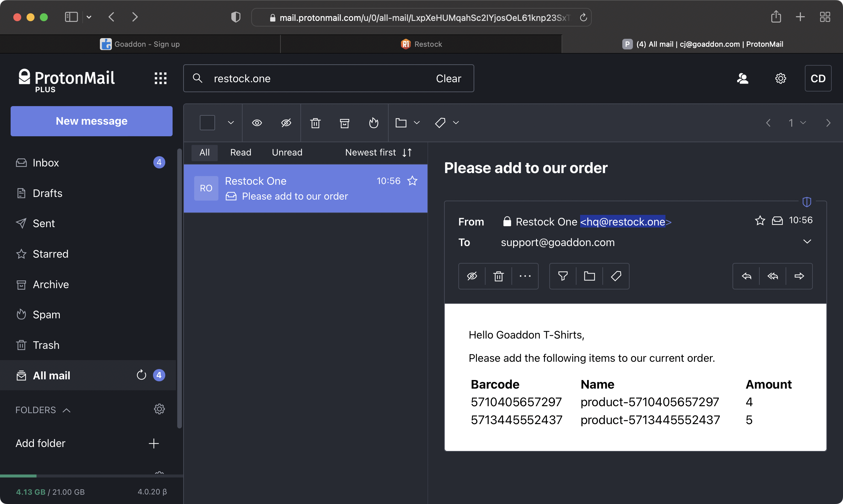The width and height of the screenshot is (843, 504).
Task: Click the archive icon in top toolbar
Action: pyautogui.click(x=345, y=123)
